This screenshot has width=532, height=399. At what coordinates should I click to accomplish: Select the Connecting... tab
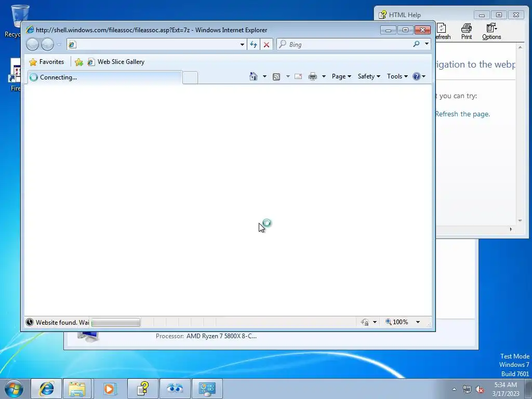[104, 77]
